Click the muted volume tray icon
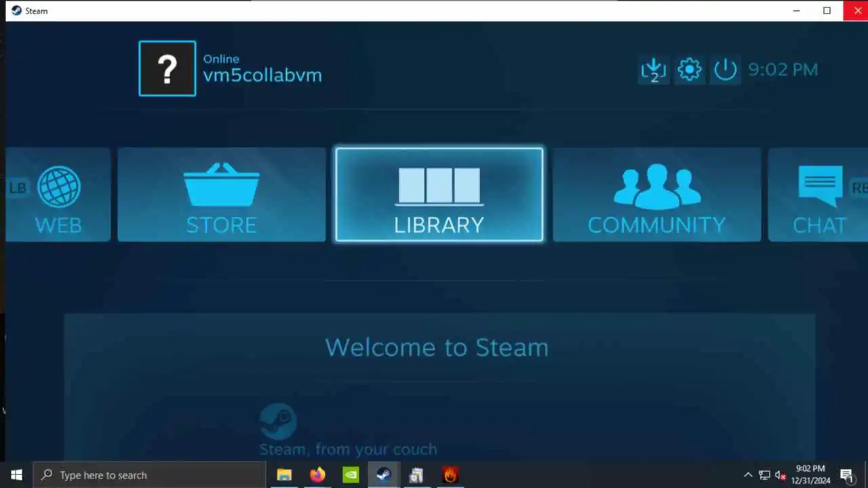 [781, 475]
